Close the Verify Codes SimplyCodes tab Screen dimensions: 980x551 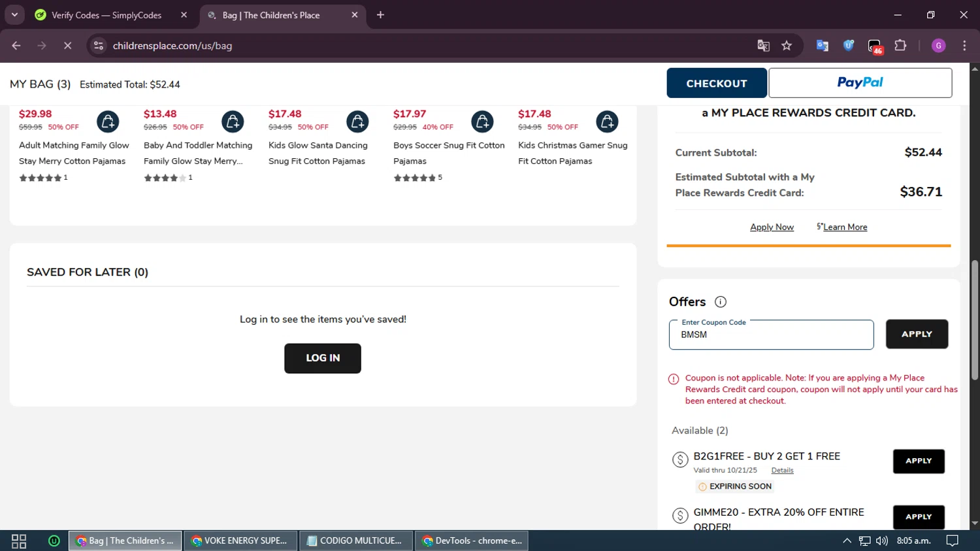tap(184, 15)
